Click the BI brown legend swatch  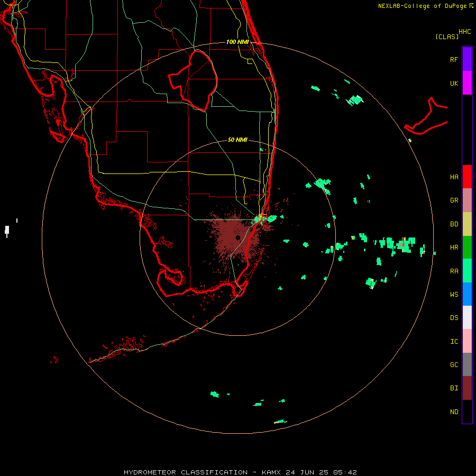tap(467, 388)
